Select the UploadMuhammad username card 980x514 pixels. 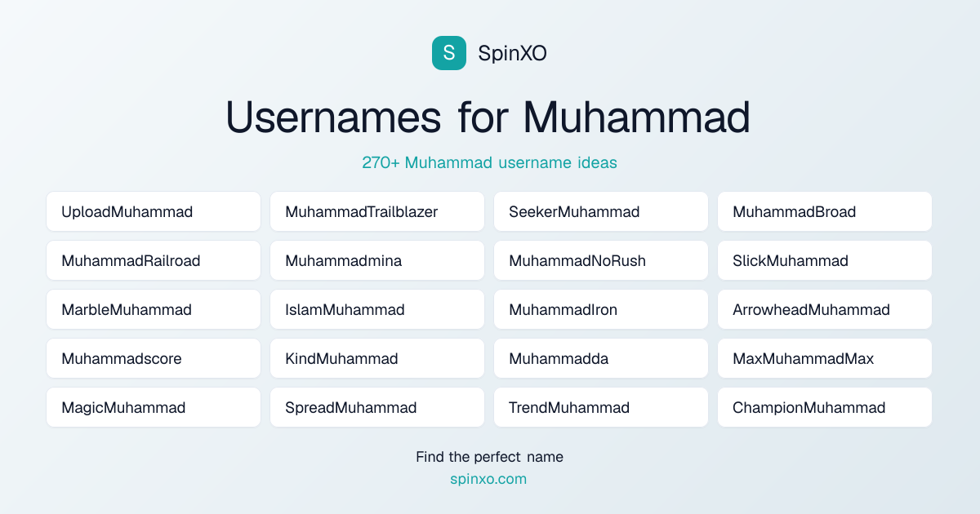coord(154,211)
